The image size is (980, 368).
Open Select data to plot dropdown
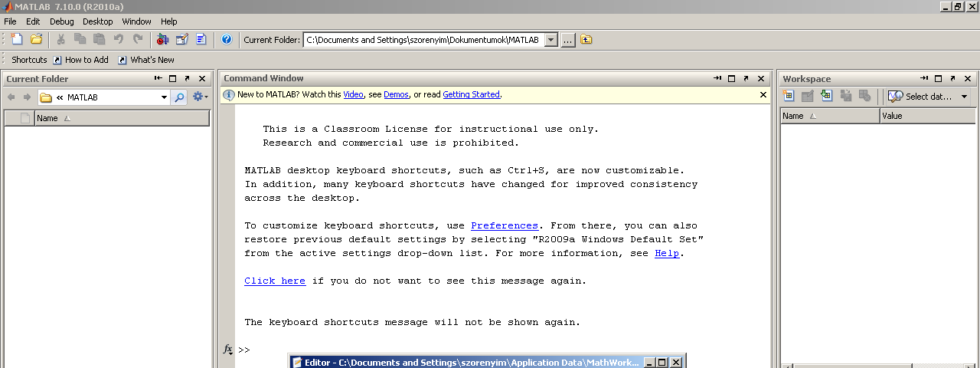click(x=929, y=97)
